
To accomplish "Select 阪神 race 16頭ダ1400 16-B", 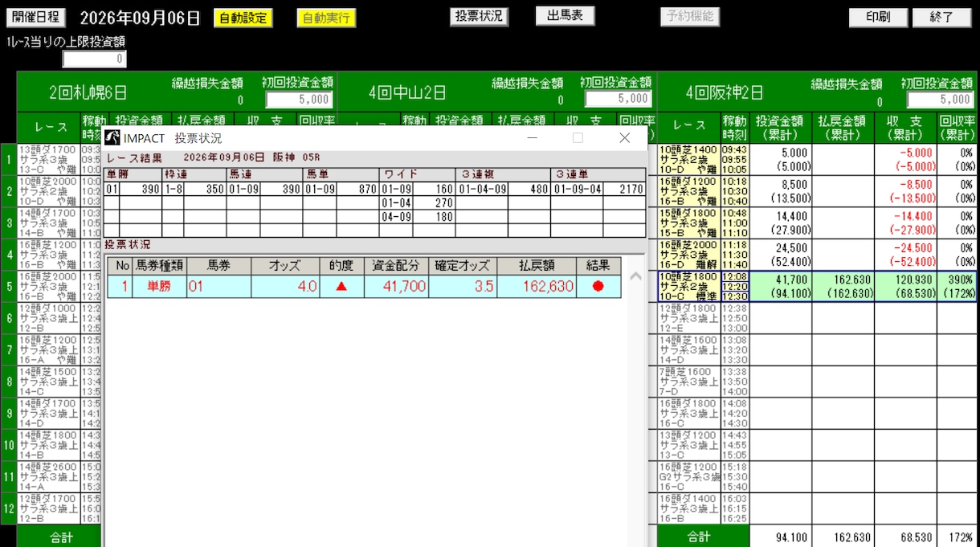I will 688,508.
